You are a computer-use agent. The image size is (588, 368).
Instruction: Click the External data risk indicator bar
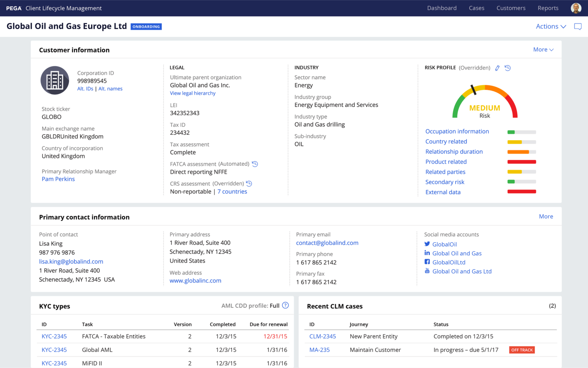pyautogui.click(x=521, y=191)
